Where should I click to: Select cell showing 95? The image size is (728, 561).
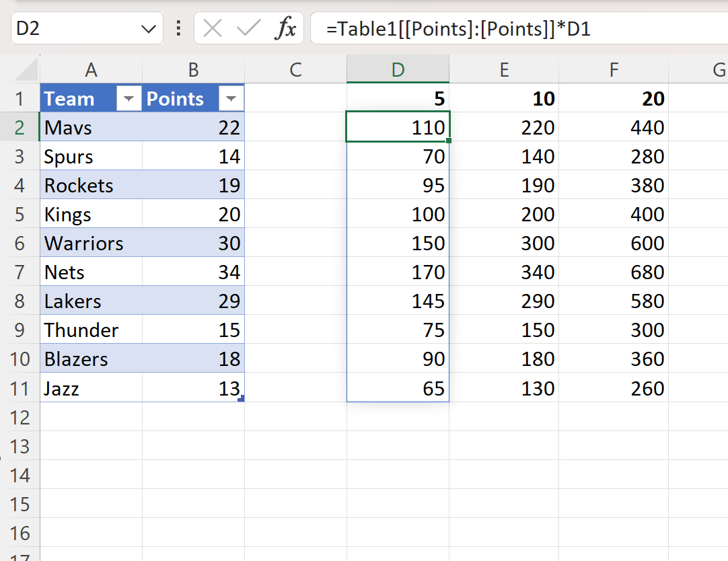tap(398, 185)
